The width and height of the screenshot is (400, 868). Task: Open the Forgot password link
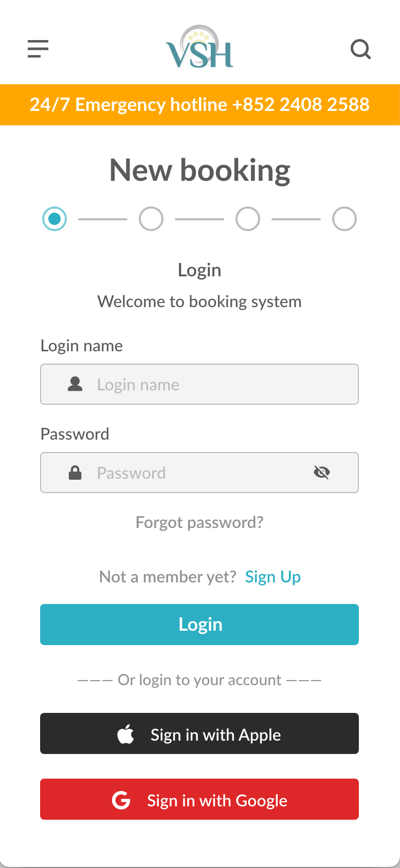coord(199,522)
